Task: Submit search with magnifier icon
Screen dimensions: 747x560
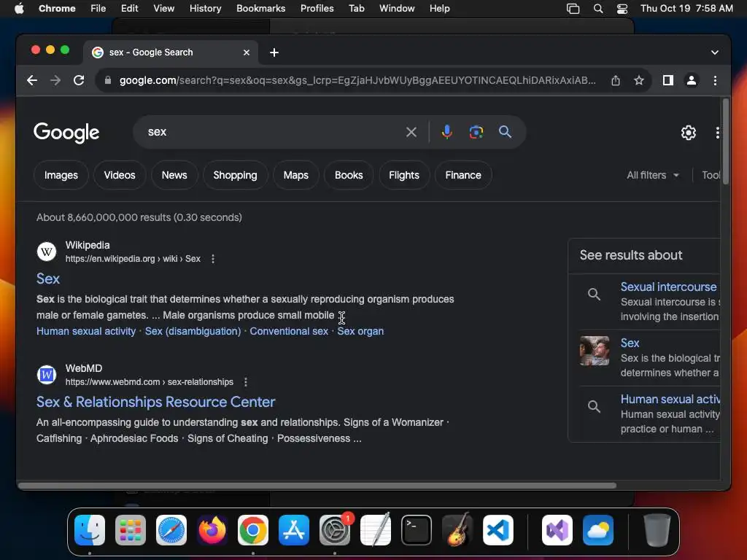Action: click(505, 132)
